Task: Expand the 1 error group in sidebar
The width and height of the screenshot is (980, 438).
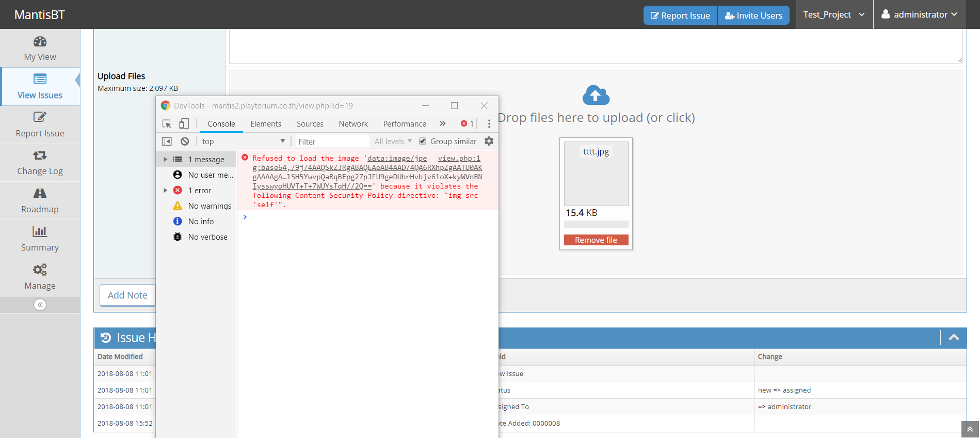Action: click(165, 191)
